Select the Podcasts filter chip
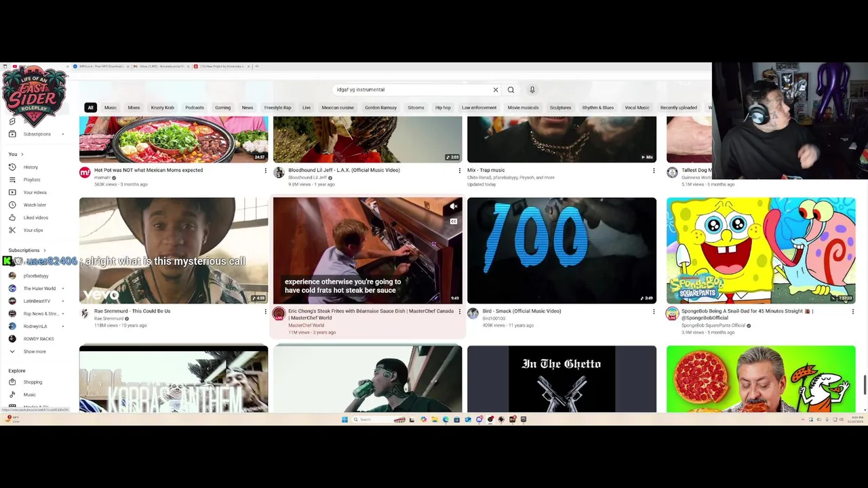This screenshot has height=488, width=868. coord(195,108)
